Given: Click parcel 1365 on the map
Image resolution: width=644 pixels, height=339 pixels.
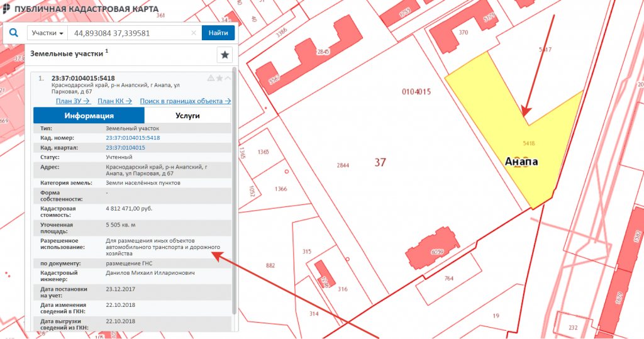Looking at the screenshot, I should [x=264, y=152].
